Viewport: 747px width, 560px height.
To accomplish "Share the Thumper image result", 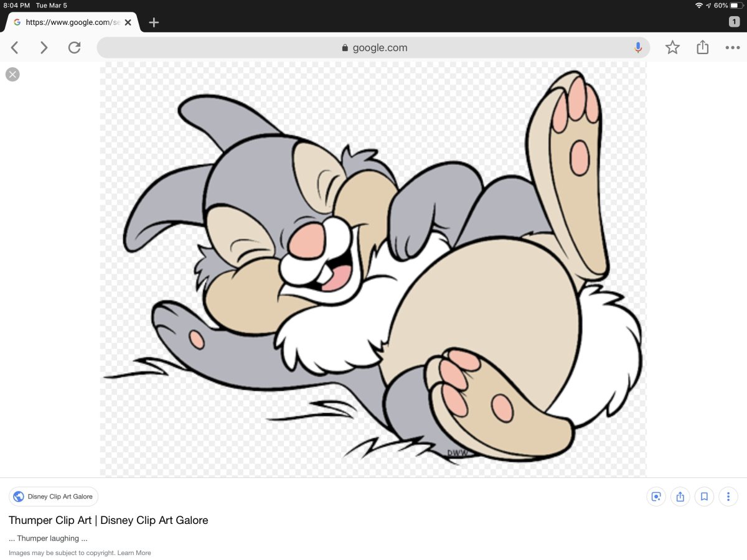I will 680,497.
